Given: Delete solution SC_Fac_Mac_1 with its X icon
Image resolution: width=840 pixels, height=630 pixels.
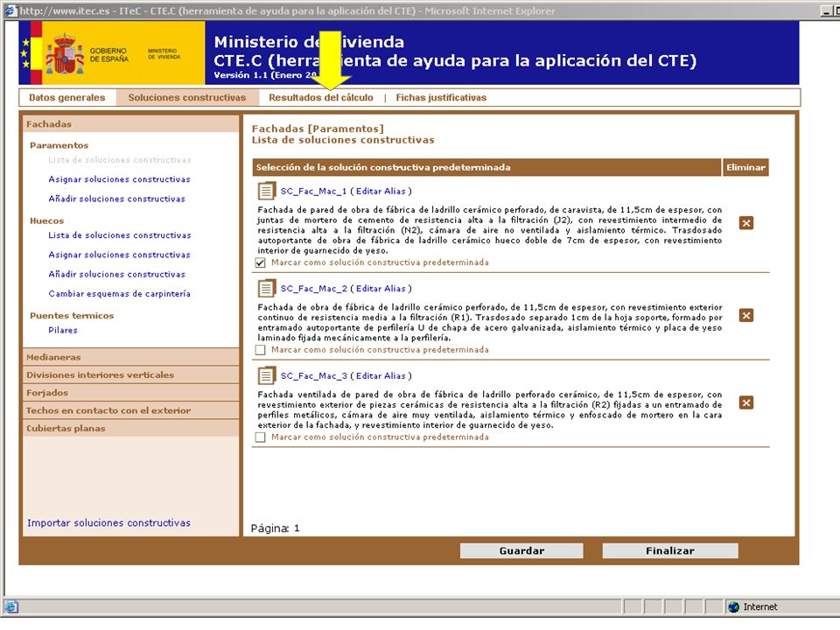Looking at the screenshot, I should pyautogui.click(x=746, y=223).
